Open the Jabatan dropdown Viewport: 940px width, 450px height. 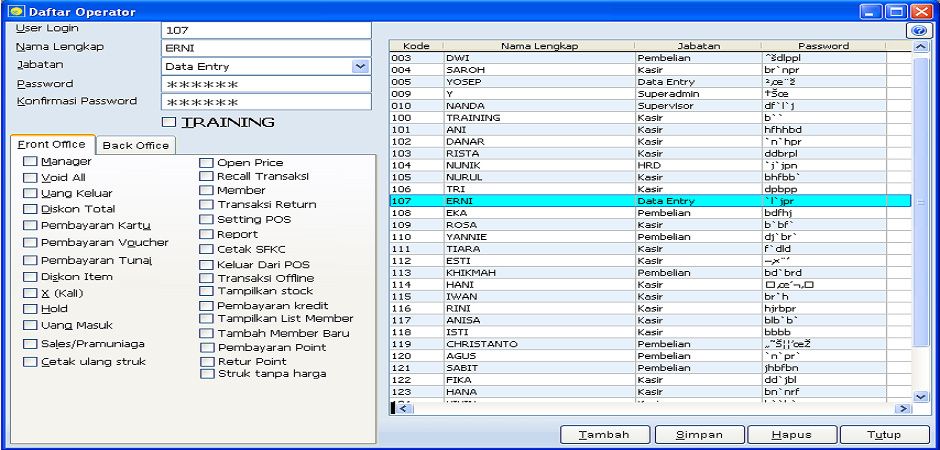click(x=360, y=66)
